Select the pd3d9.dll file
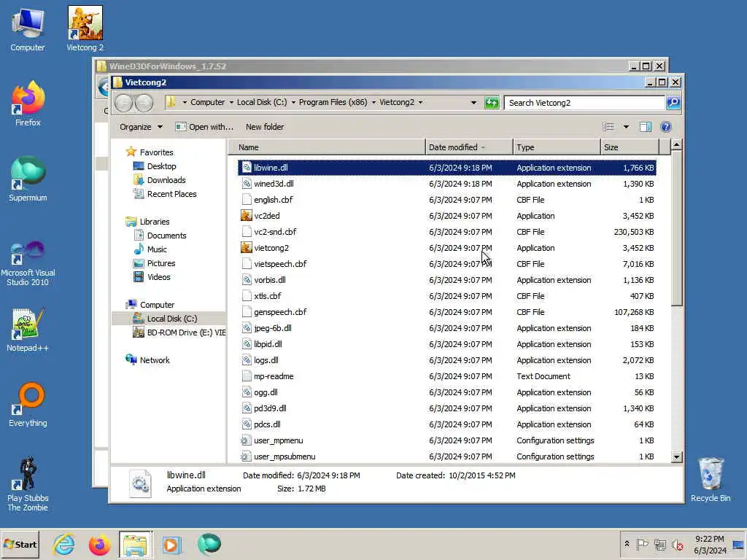747x560 pixels. [x=447, y=408]
